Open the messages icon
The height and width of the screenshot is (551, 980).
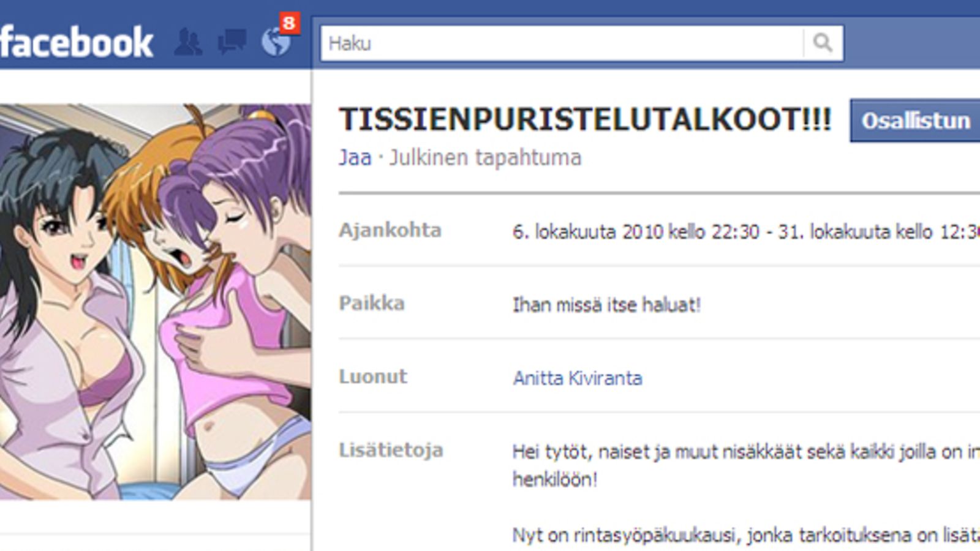point(232,42)
